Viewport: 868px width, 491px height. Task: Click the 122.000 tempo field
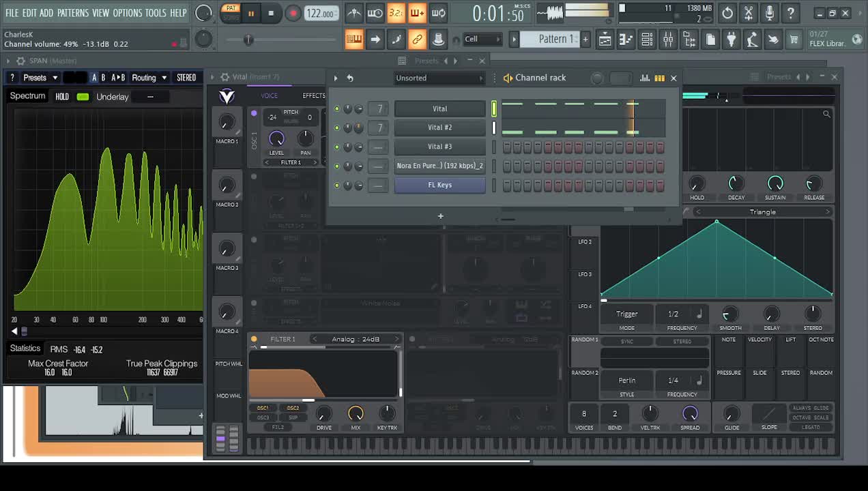321,14
